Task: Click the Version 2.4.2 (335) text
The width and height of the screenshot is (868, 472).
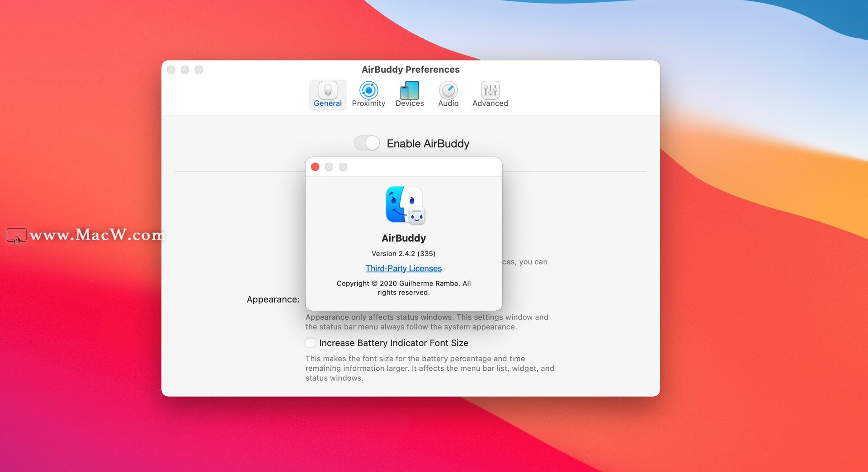Action: (x=403, y=253)
